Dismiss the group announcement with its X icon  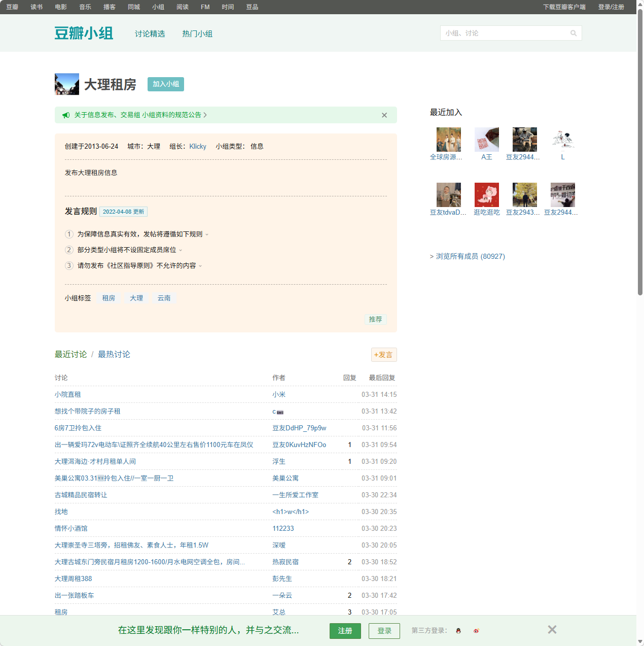tap(384, 115)
